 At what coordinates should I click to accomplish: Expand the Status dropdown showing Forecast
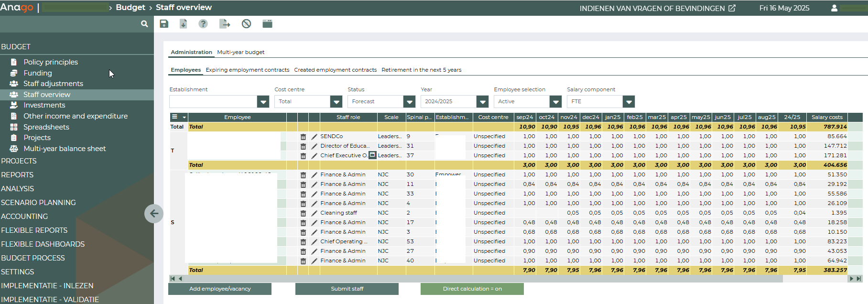pyautogui.click(x=409, y=101)
